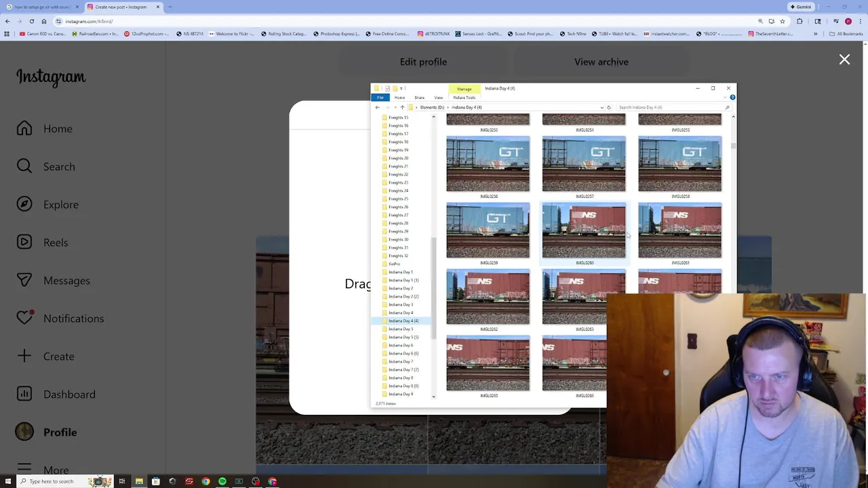Select thumbnail IMGL0261
Screen dimensions: 868x488
[680, 234]
